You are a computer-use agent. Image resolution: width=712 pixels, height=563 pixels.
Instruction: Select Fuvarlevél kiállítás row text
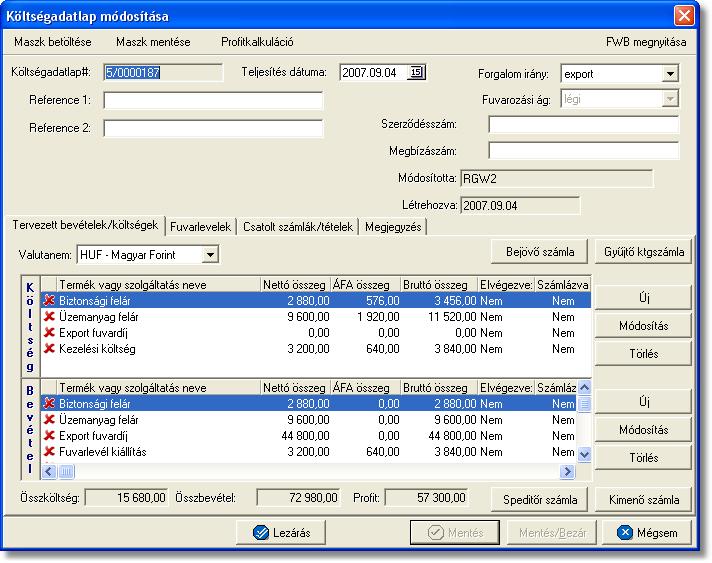coord(103,452)
